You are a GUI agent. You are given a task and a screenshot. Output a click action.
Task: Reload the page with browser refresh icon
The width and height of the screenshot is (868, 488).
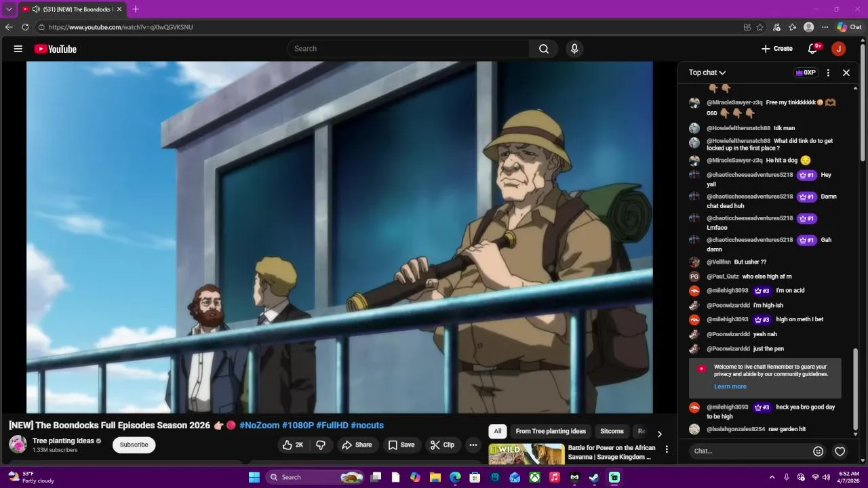(x=25, y=27)
